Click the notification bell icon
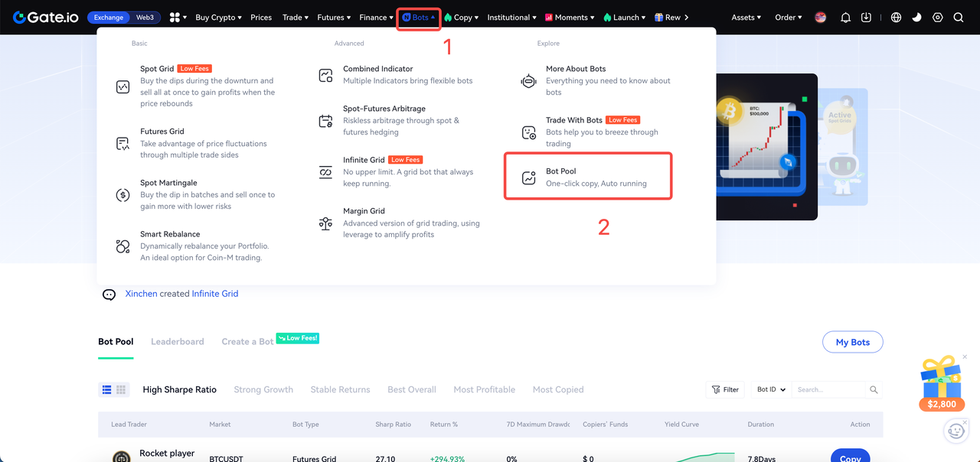 click(x=845, y=18)
